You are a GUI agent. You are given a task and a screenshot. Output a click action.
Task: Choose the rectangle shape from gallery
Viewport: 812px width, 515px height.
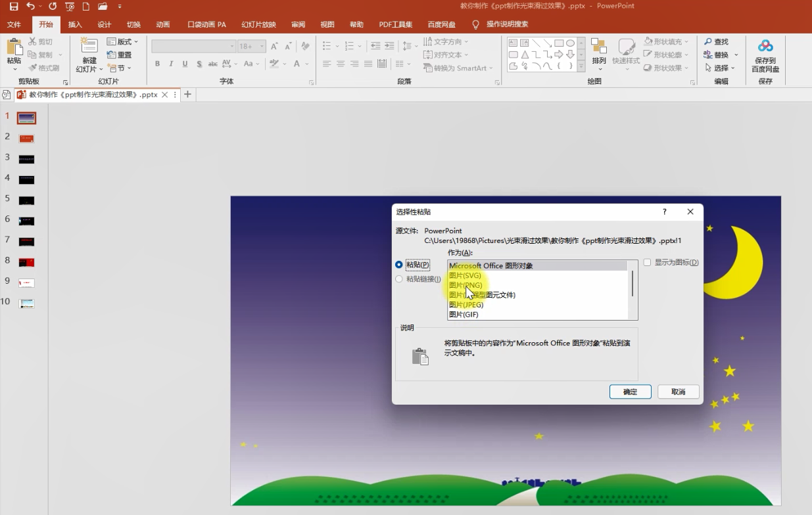[559, 43]
